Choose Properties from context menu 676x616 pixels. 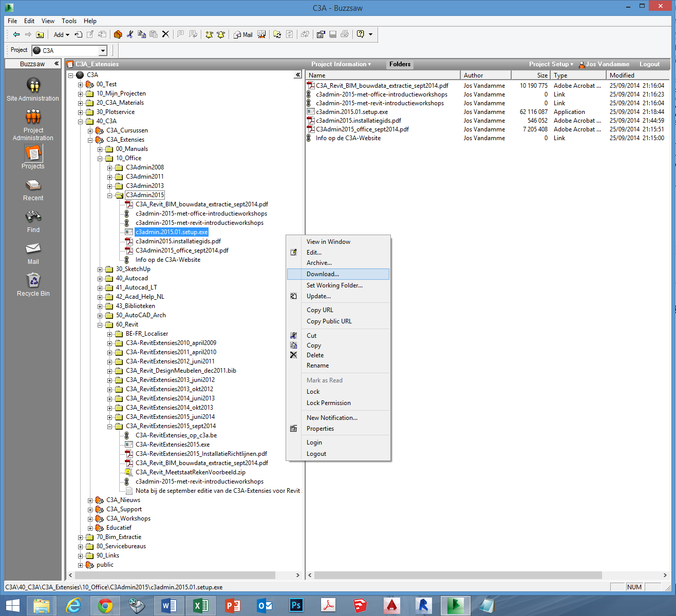[339, 429]
